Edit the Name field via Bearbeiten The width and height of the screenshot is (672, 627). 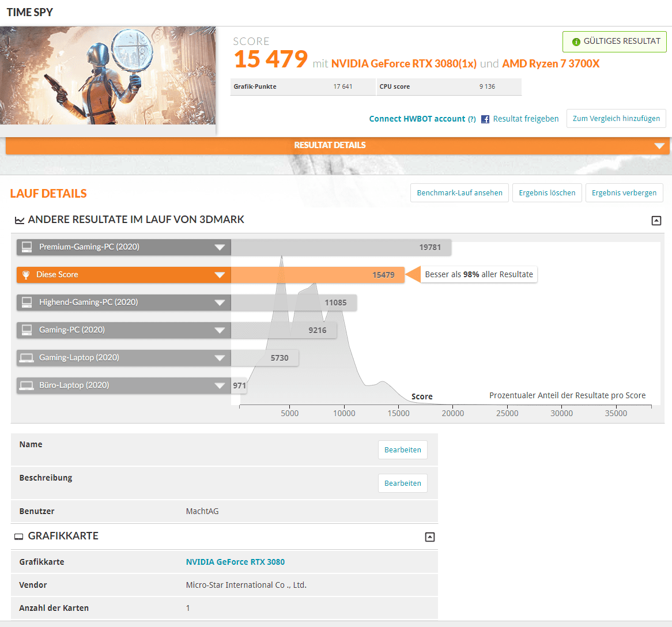402,450
